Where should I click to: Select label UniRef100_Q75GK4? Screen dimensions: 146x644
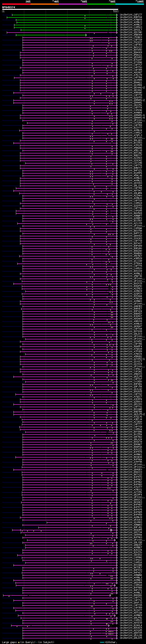131,263
